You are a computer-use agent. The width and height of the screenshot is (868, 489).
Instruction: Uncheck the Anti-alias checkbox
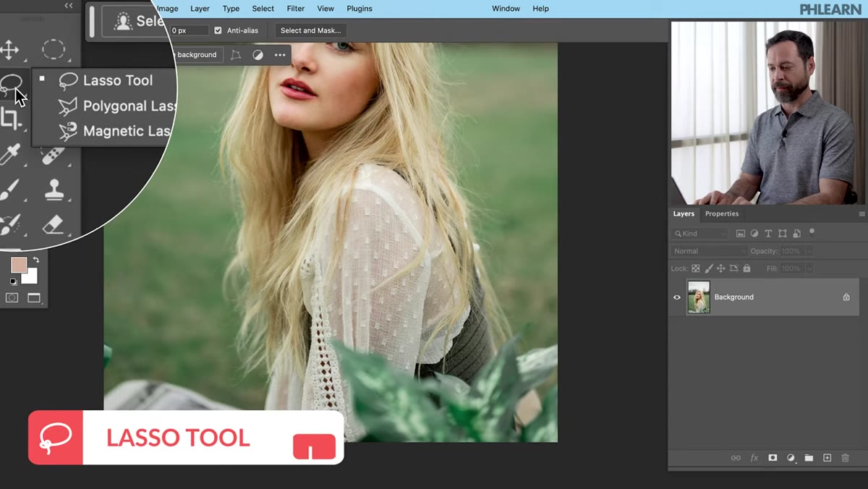click(218, 30)
